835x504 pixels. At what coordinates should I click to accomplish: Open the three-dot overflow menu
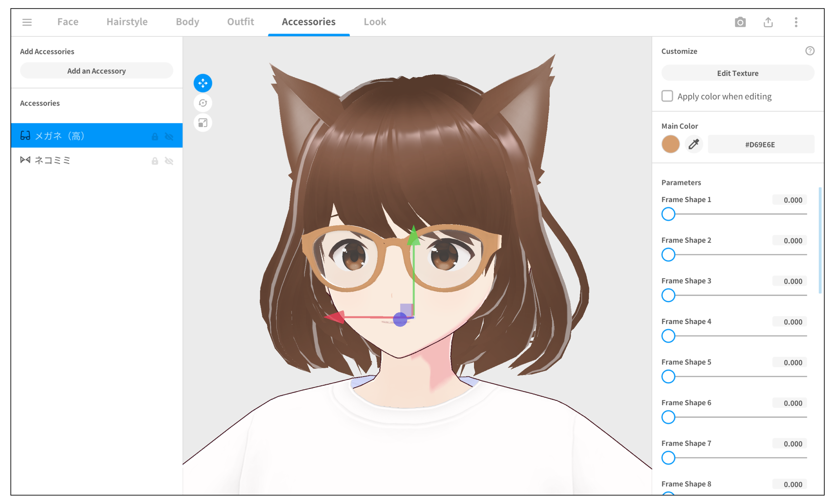[x=796, y=22]
